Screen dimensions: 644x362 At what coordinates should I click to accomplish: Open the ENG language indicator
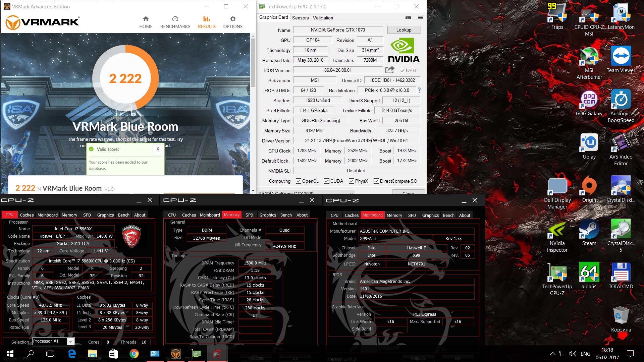pyautogui.click(x=585, y=354)
